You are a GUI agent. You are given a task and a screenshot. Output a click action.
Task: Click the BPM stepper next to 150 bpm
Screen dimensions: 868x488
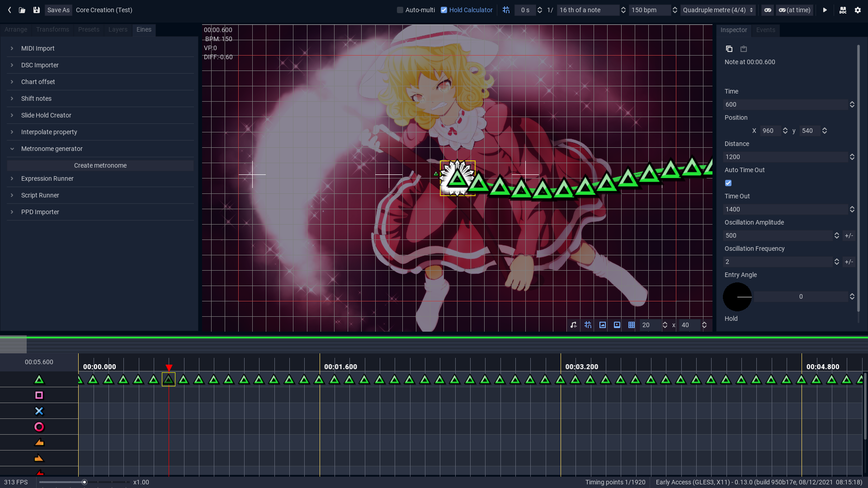click(675, 10)
